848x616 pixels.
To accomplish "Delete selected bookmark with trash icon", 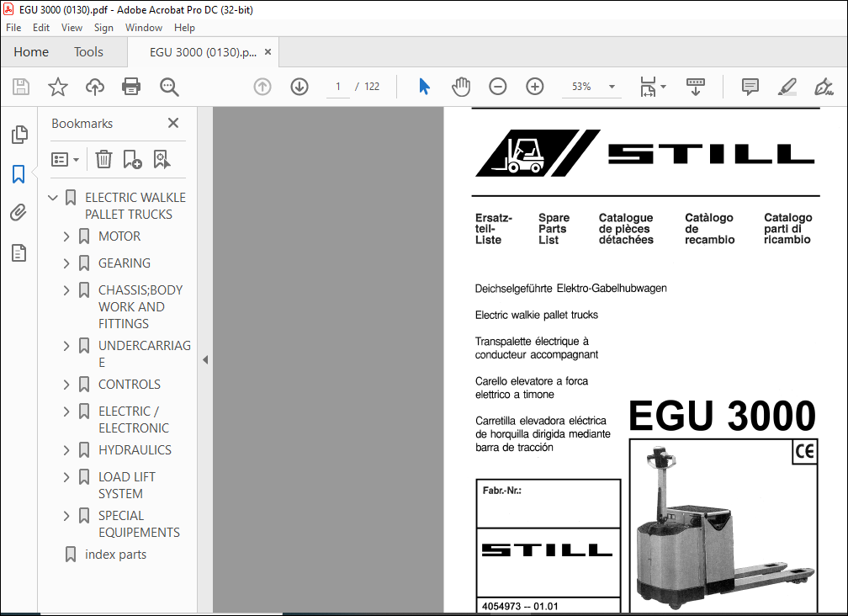I will [x=103, y=160].
